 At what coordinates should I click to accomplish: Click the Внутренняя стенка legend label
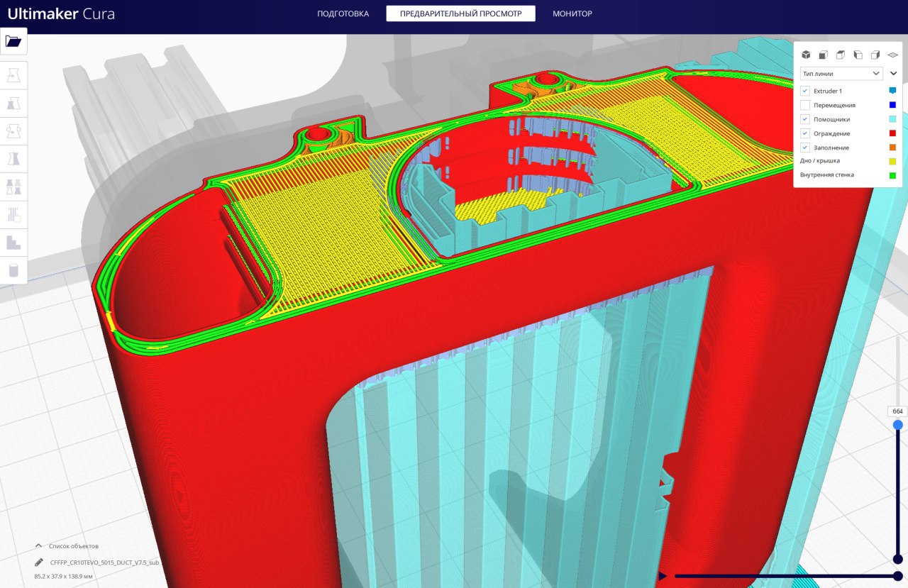click(x=827, y=174)
